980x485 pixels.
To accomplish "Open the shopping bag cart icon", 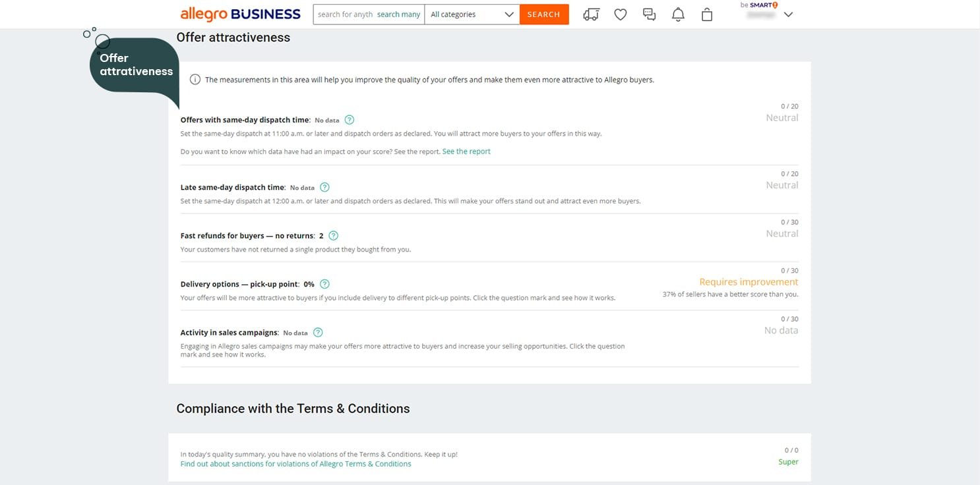I will 707,14.
